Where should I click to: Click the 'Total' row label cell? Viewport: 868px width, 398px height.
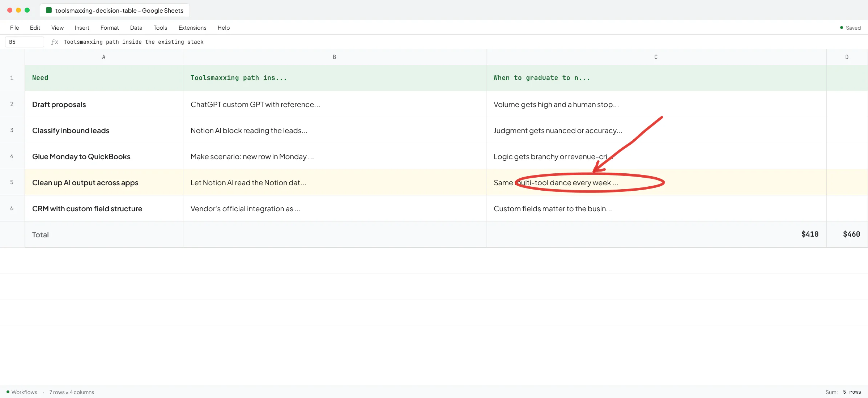point(104,234)
